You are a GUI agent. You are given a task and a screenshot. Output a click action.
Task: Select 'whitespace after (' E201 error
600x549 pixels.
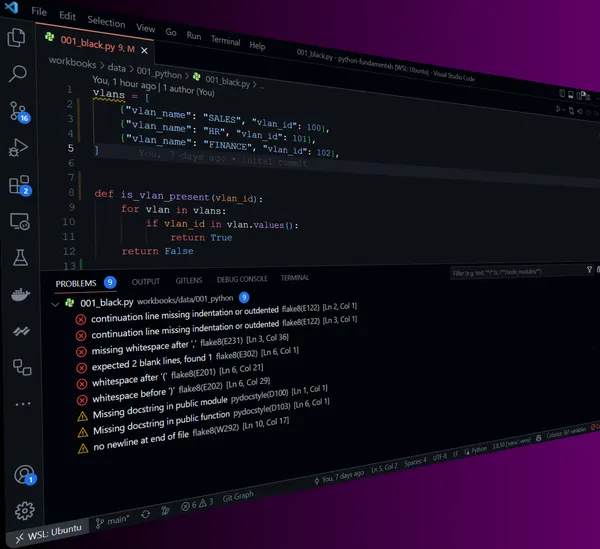pos(170,375)
